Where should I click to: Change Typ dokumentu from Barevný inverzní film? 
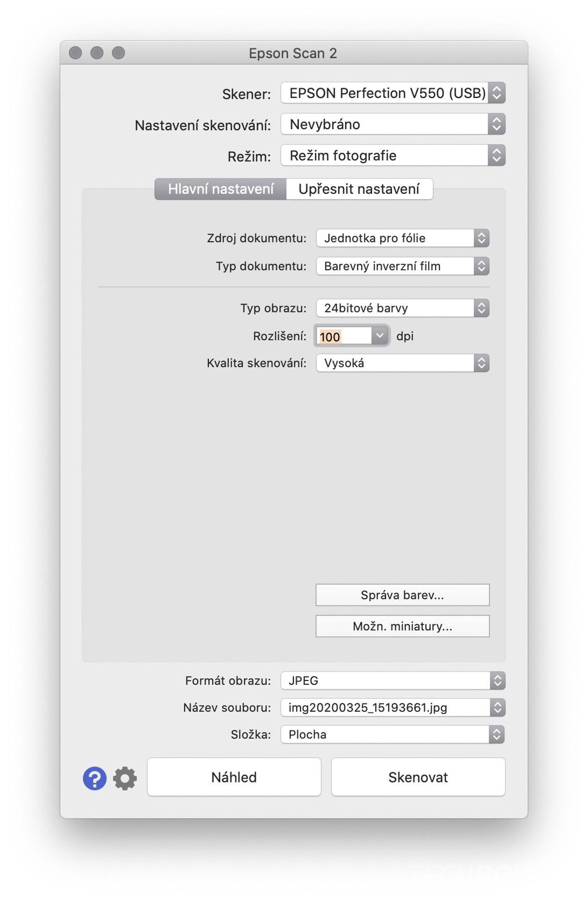point(403,266)
